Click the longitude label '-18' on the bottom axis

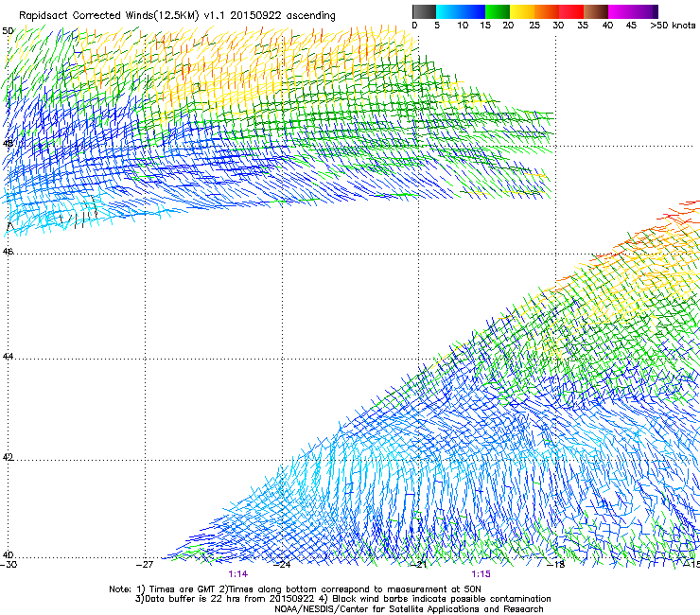[x=556, y=565]
